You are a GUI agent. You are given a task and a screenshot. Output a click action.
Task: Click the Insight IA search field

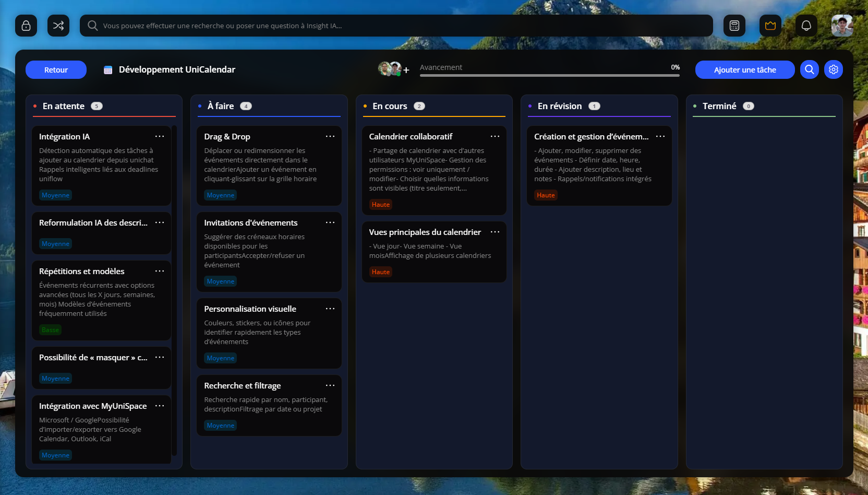[x=396, y=26]
